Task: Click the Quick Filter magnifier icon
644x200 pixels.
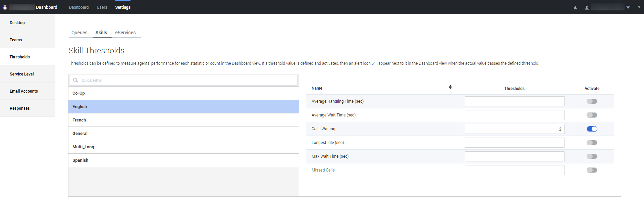Action: point(75,80)
